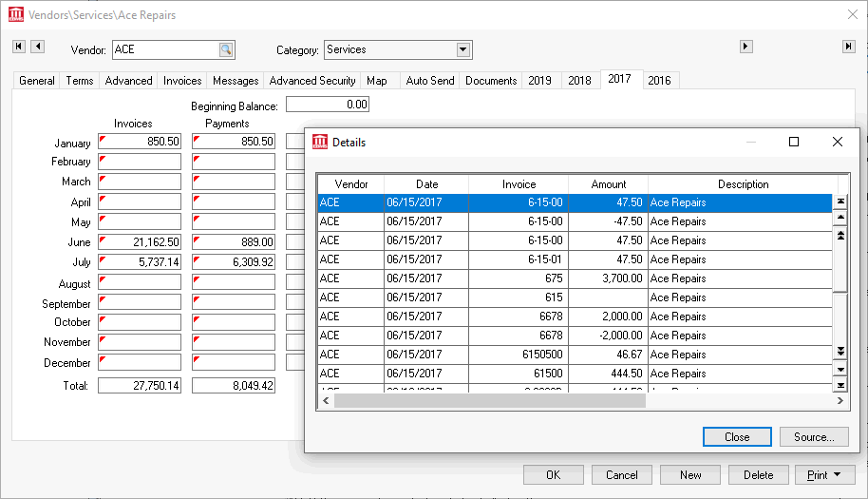Click the Cancel button
868x499 pixels.
pos(622,475)
